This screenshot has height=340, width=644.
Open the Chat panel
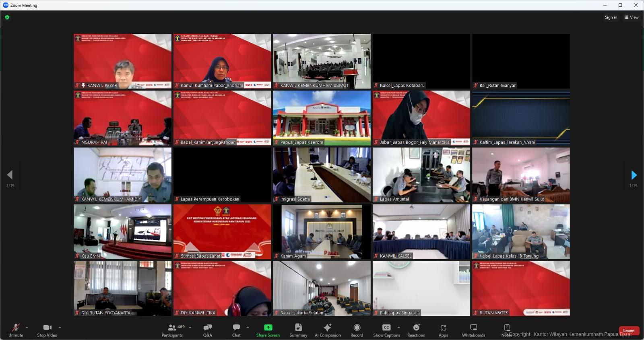pyautogui.click(x=236, y=330)
